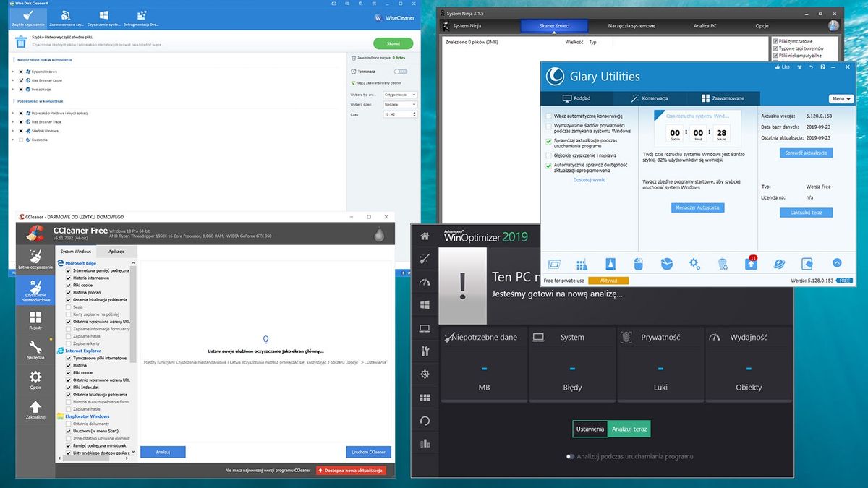
Task: Click the home icon in WinOptimizer sidebar
Action: 425,236
